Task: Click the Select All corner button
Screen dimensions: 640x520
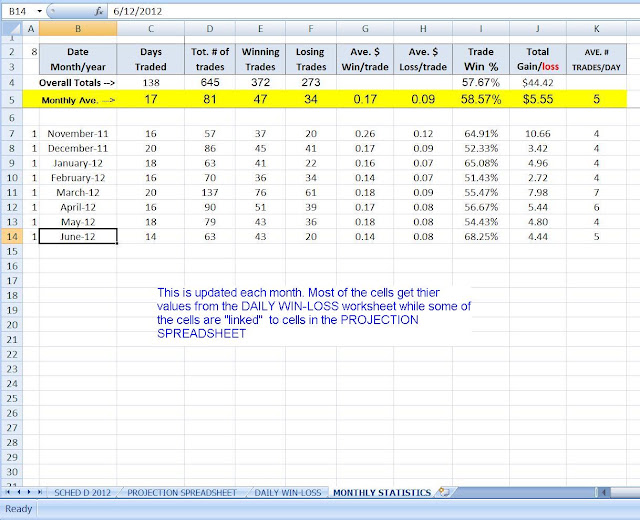Action: (11, 29)
